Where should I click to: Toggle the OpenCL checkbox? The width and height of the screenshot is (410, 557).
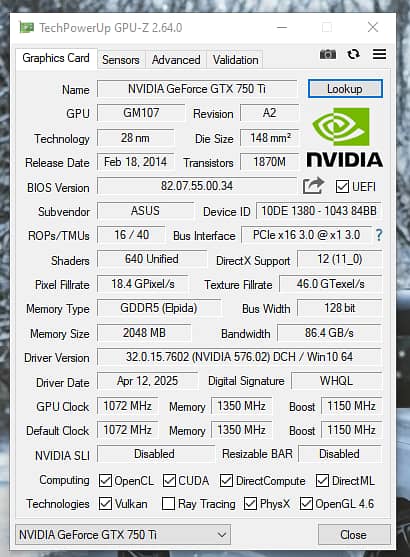click(x=105, y=481)
